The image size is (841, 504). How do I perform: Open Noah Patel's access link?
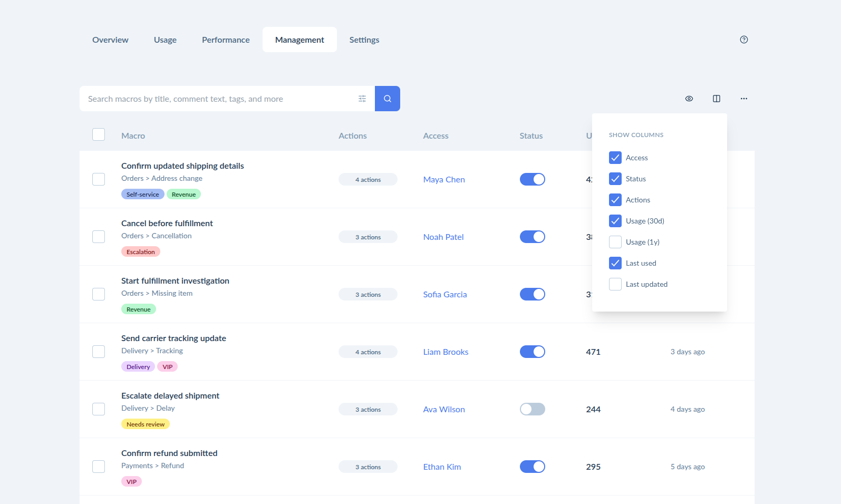(443, 237)
